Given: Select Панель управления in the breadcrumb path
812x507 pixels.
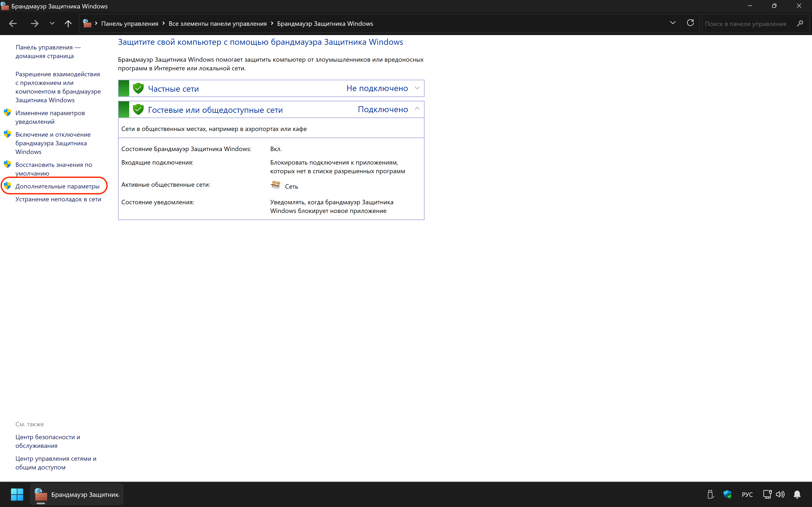Looking at the screenshot, I should (x=129, y=23).
